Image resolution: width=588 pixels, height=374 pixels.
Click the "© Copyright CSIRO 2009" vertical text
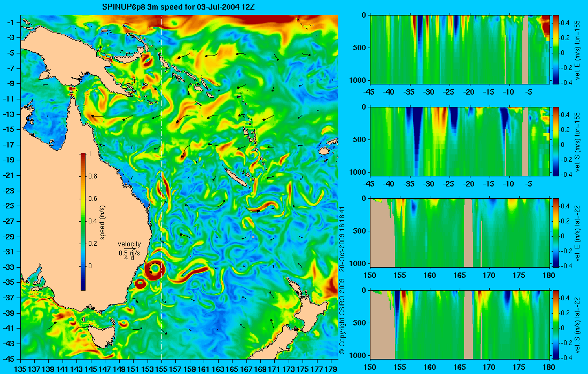pyautogui.click(x=342, y=317)
